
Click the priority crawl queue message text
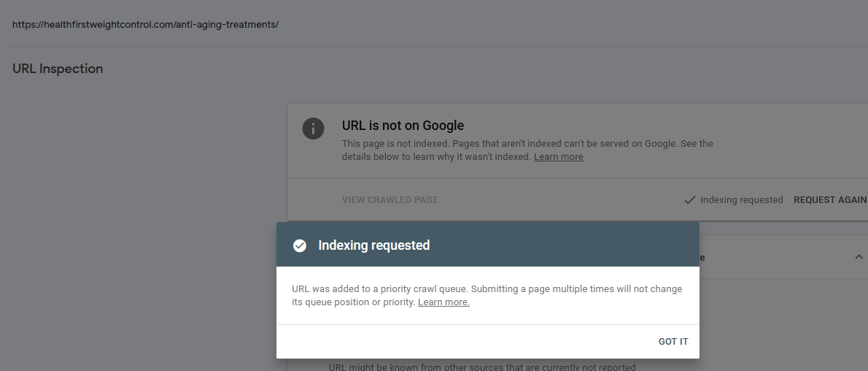[487, 296]
